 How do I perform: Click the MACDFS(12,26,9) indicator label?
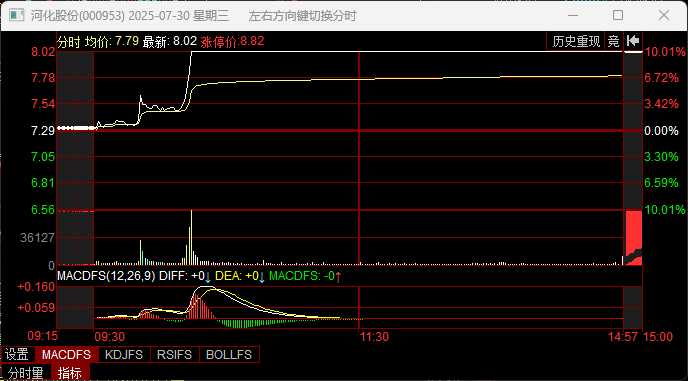point(106,277)
